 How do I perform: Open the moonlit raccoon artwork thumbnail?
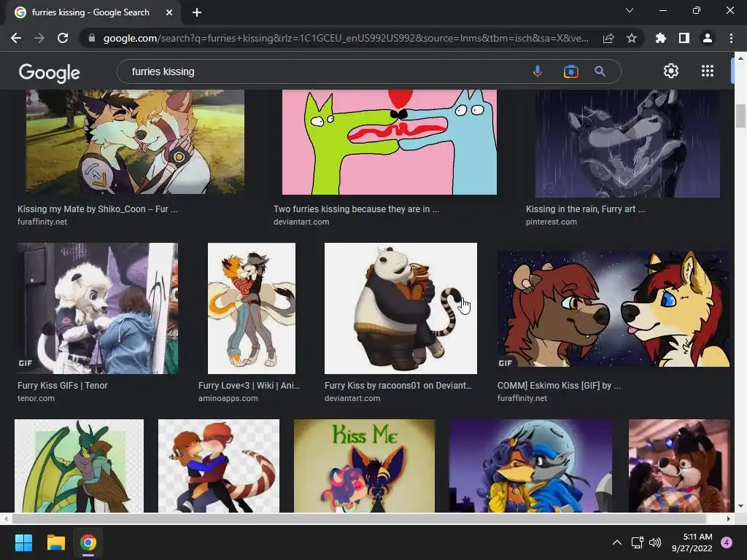pos(530,466)
